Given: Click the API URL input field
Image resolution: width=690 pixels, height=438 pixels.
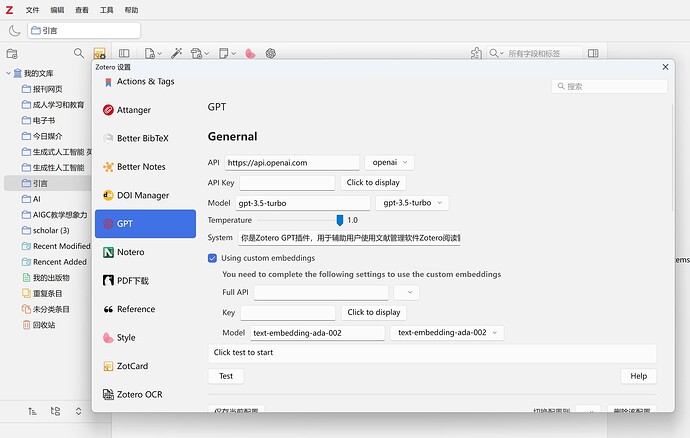Looking at the screenshot, I should [x=292, y=163].
